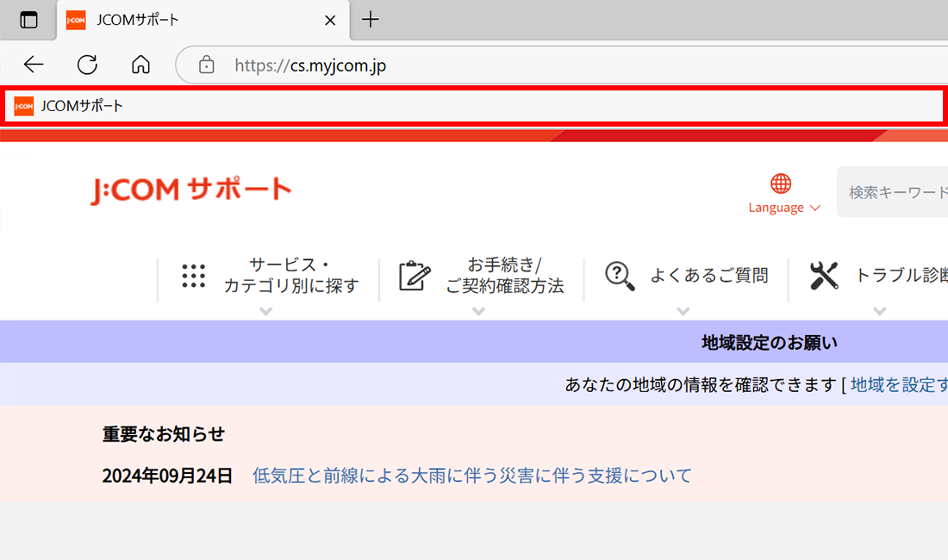This screenshot has width=948, height=560.
Task: Open notice 低気圧と前線による大雨に伴う災害に伴う支援について
Action: pyautogui.click(x=471, y=476)
